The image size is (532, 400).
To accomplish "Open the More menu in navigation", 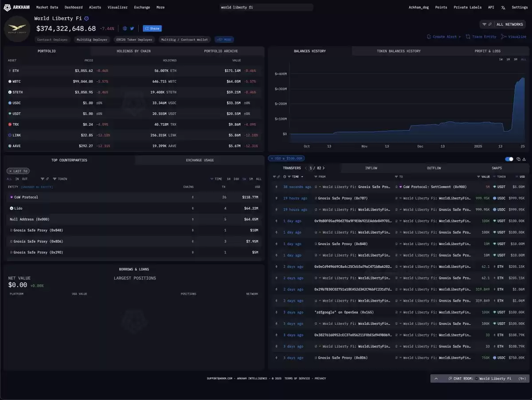I will pos(160,8).
